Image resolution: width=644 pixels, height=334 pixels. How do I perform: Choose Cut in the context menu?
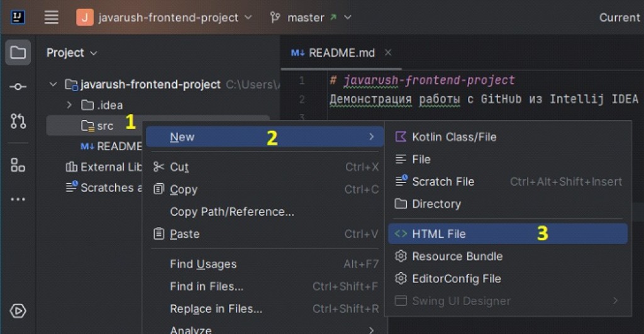pos(265,167)
